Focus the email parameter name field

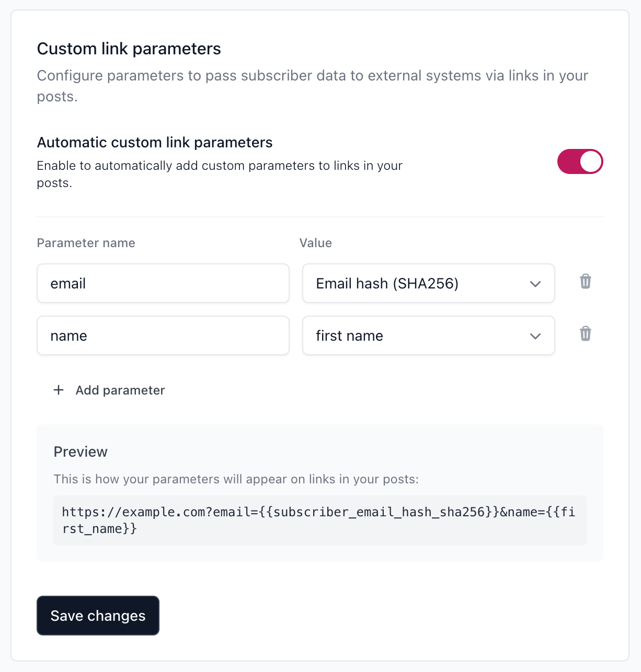[163, 283]
